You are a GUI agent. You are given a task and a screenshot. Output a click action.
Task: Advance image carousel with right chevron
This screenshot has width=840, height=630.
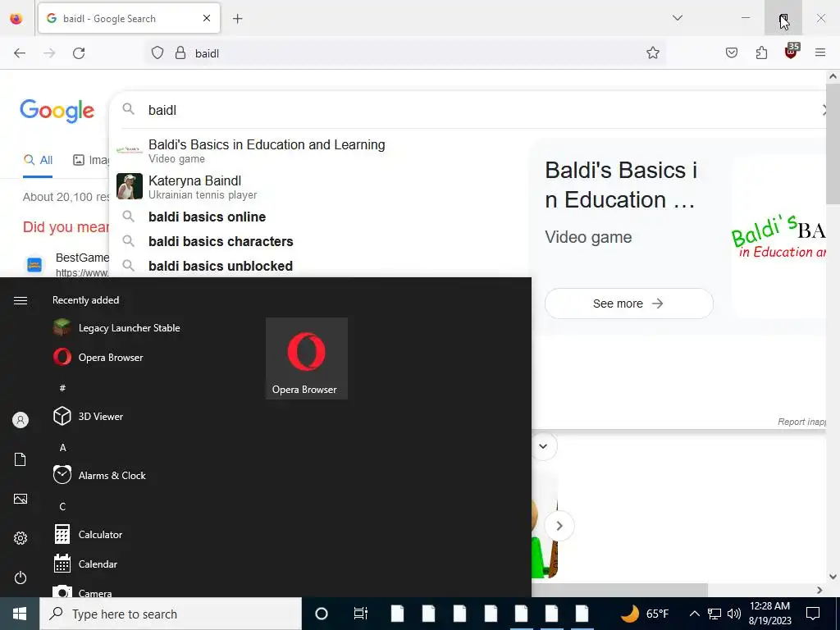click(x=559, y=526)
